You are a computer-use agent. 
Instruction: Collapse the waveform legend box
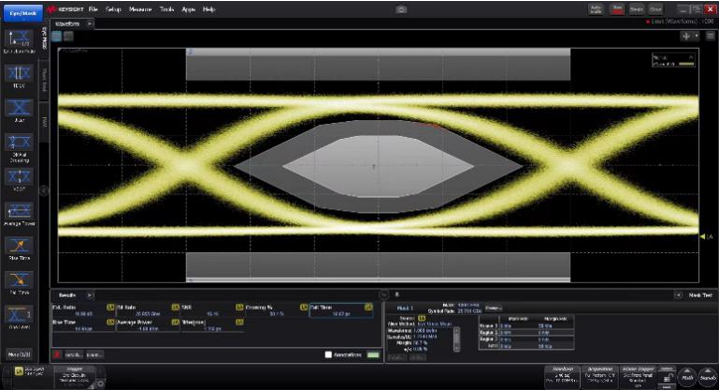tap(691, 57)
